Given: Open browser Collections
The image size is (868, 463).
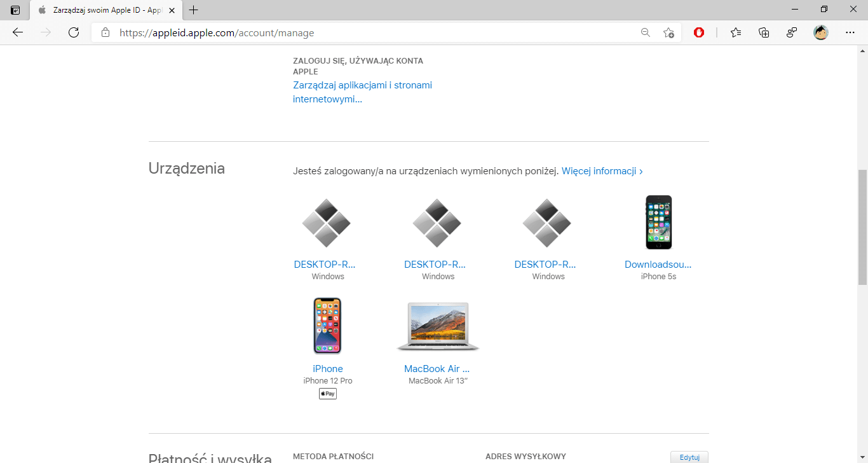Looking at the screenshot, I should pos(764,32).
